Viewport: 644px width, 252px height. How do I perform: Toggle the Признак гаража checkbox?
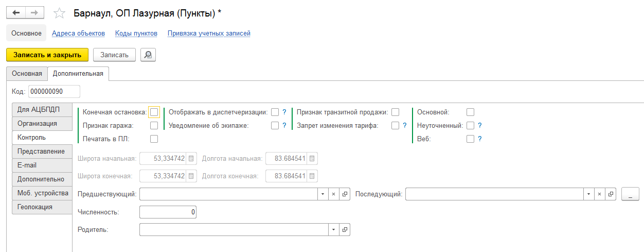154,125
